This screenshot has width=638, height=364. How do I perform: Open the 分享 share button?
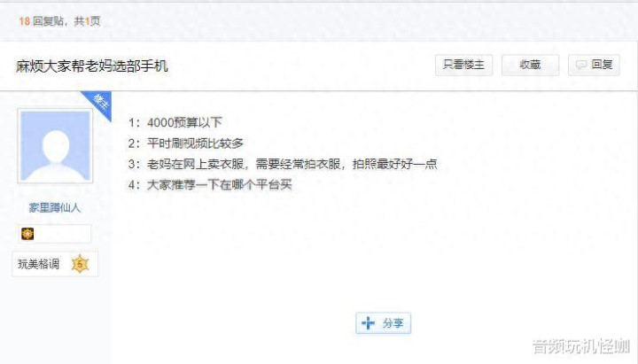click(384, 323)
